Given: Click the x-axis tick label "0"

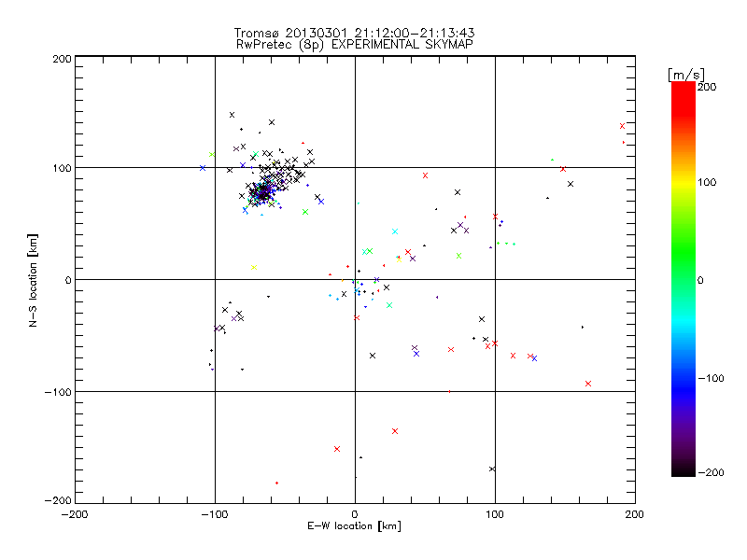Looking at the screenshot, I should coord(355,514).
